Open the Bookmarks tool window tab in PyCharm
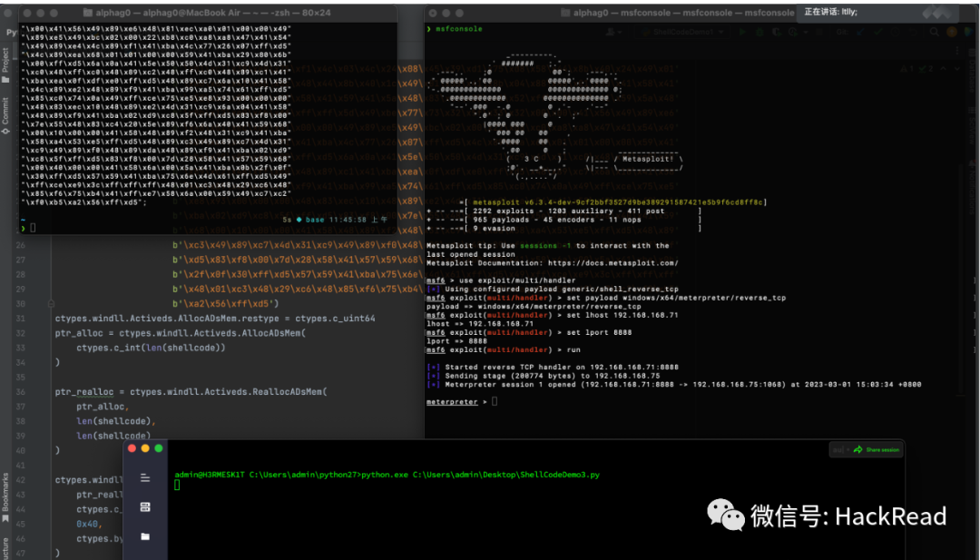 [5, 498]
